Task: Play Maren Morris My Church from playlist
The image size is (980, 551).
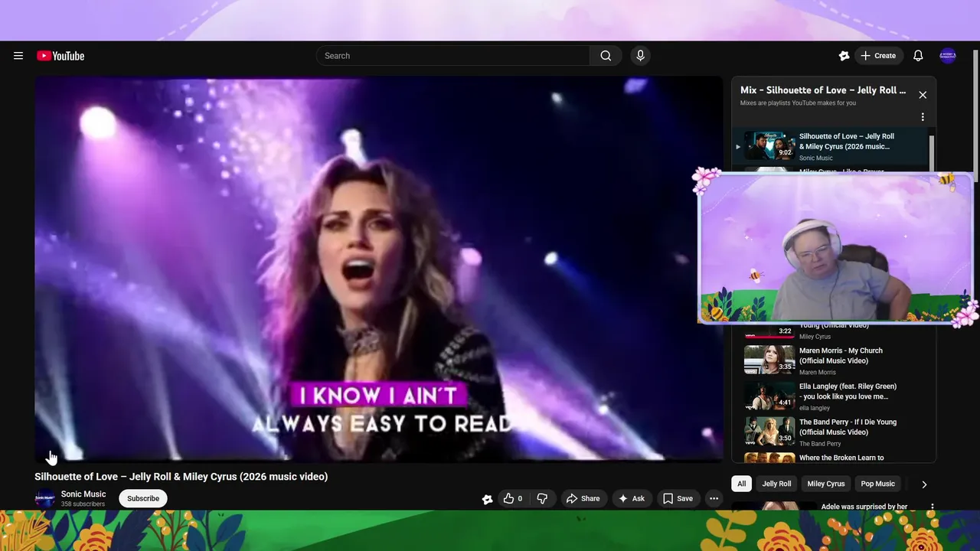Action: (831, 360)
